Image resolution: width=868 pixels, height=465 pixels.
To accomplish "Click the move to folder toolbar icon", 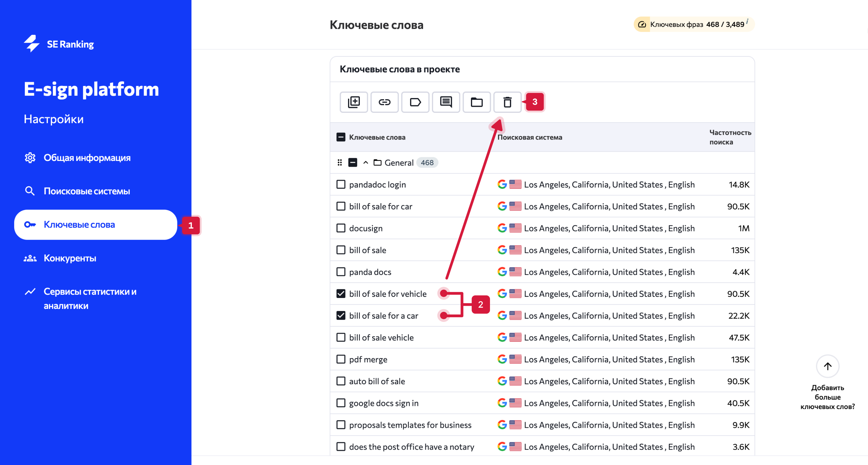I will pos(476,102).
